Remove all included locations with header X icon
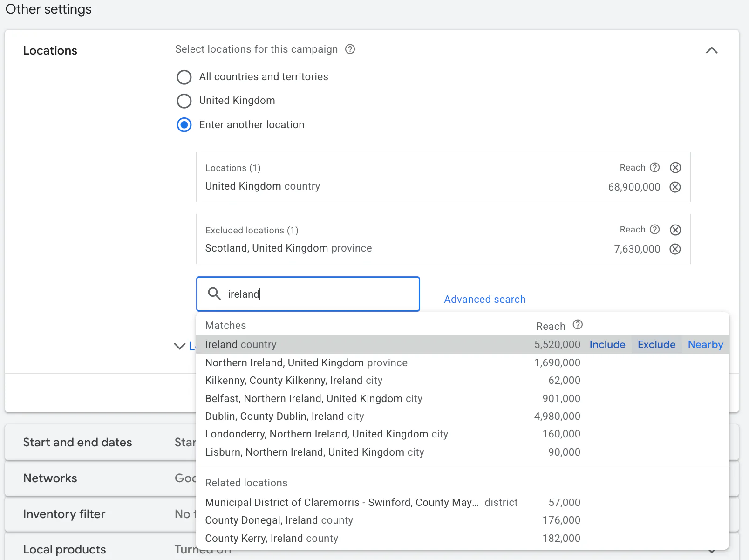 tap(675, 168)
